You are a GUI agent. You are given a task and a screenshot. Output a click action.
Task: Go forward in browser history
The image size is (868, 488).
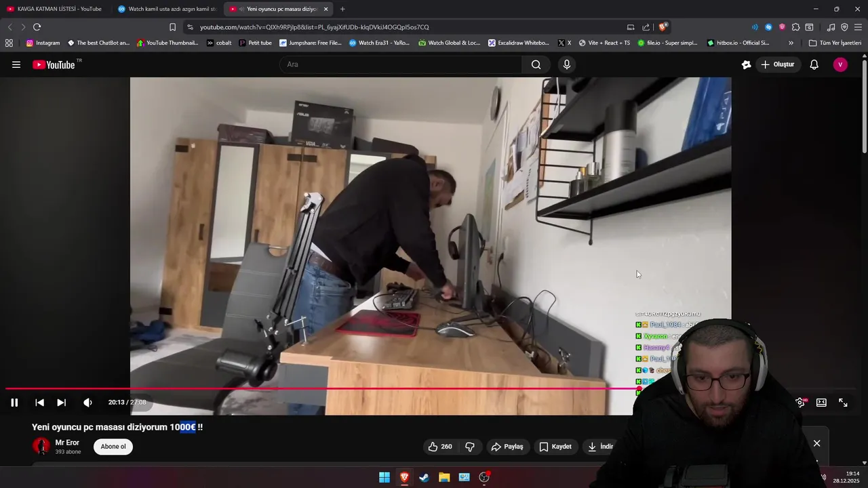click(x=23, y=27)
